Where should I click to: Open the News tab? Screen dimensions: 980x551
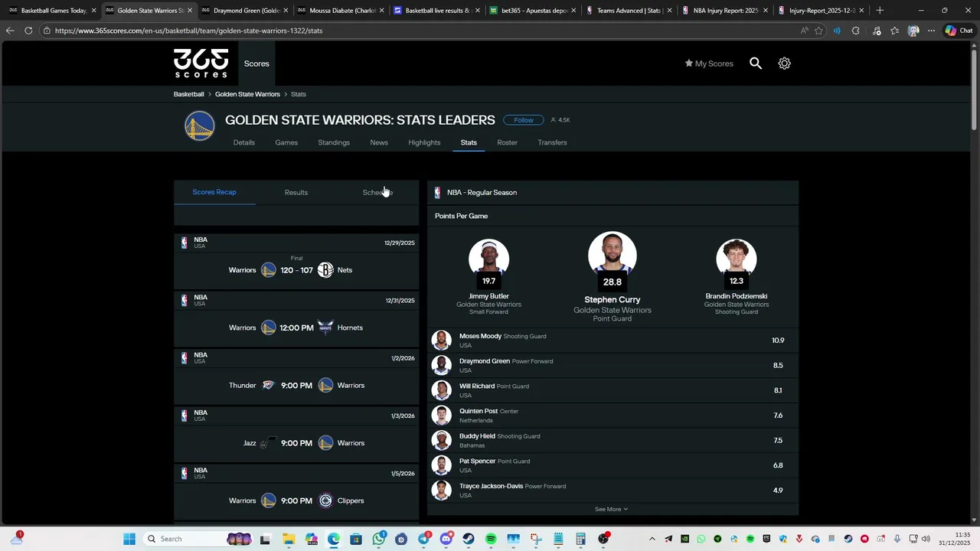pos(379,142)
